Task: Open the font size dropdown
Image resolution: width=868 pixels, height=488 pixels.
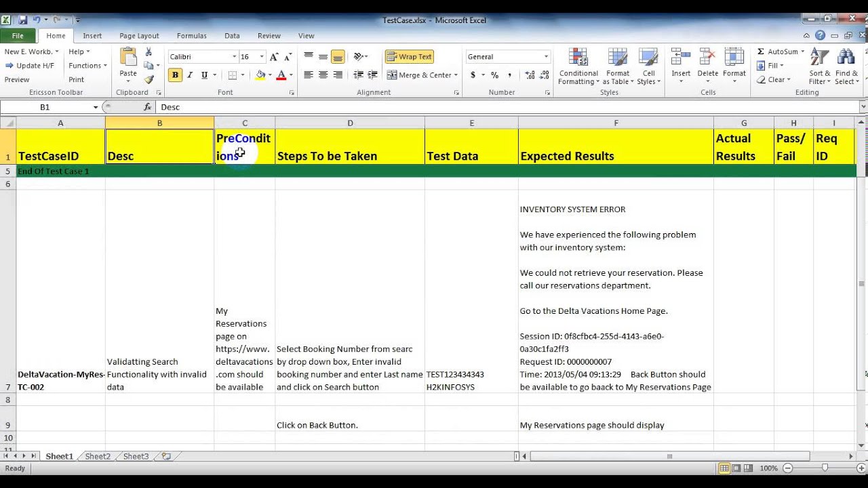Action: click(262, 57)
